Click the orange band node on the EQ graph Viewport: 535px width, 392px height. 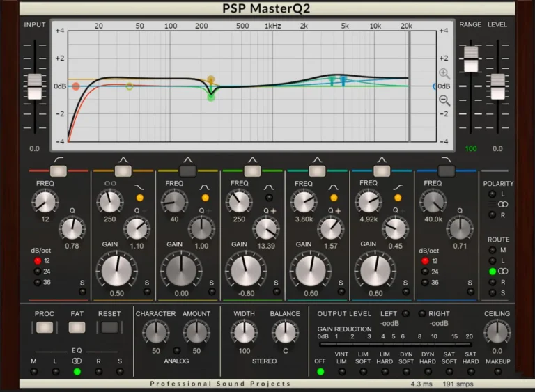[211, 80]
